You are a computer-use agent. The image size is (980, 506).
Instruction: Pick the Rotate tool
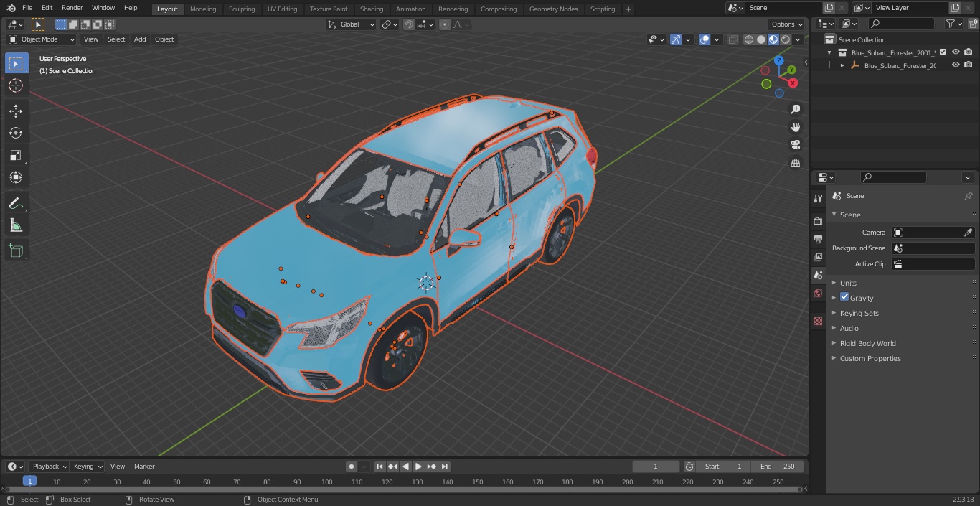click(x=16, y=133)
